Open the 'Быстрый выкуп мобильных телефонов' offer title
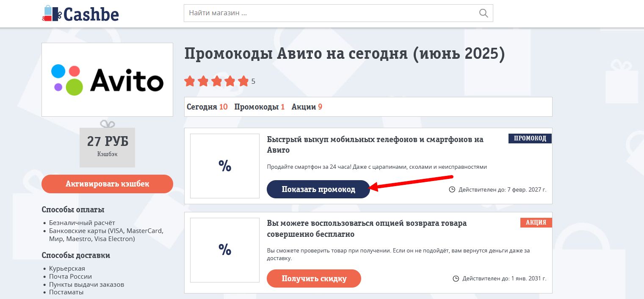Viewport: 644px width, 299px height. tap(375, 145)
